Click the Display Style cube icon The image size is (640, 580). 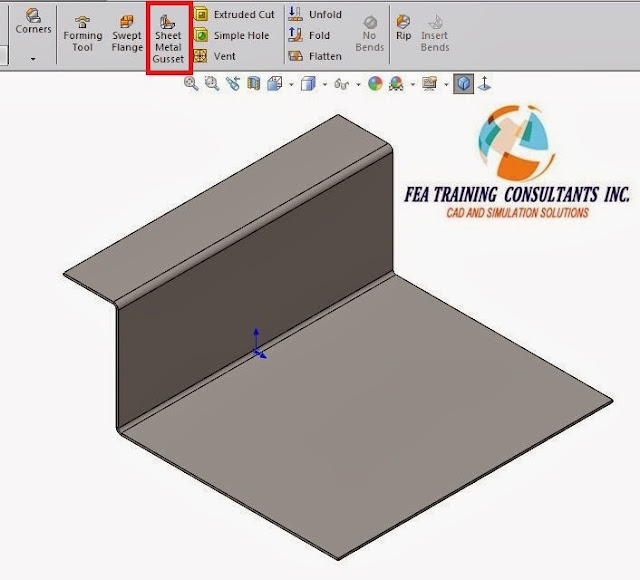click(308, 83)
